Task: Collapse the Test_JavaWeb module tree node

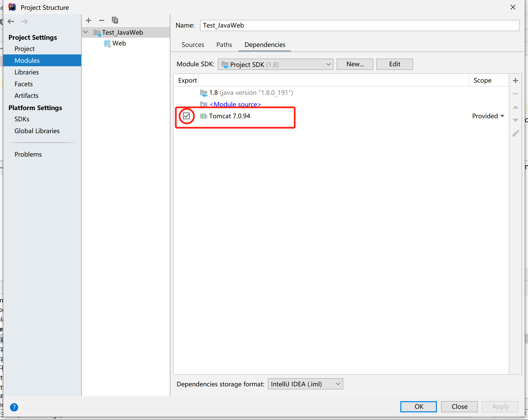Action: 85,32
